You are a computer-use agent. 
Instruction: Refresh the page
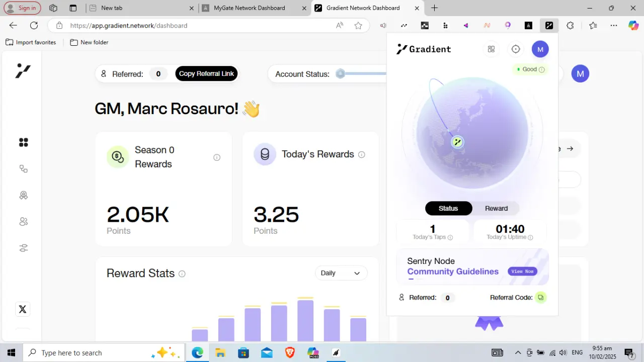[x=34, y=25]
